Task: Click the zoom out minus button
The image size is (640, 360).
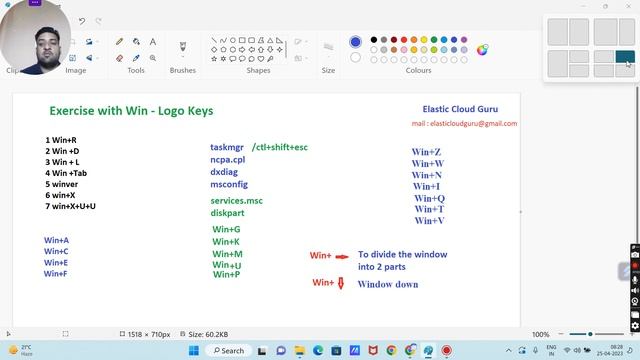Action: [561, 334]
